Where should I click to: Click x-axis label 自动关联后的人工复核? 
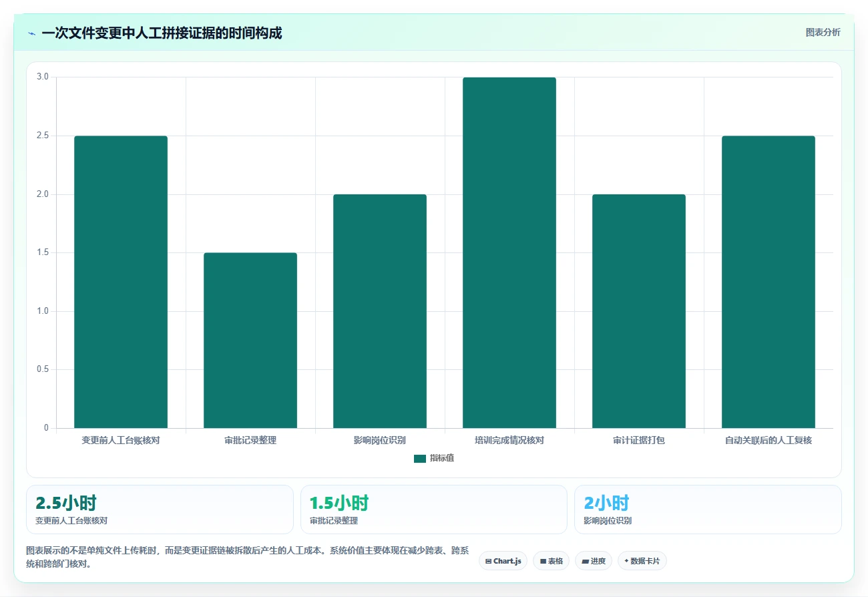pyautogui.click(x=769, y=440)
